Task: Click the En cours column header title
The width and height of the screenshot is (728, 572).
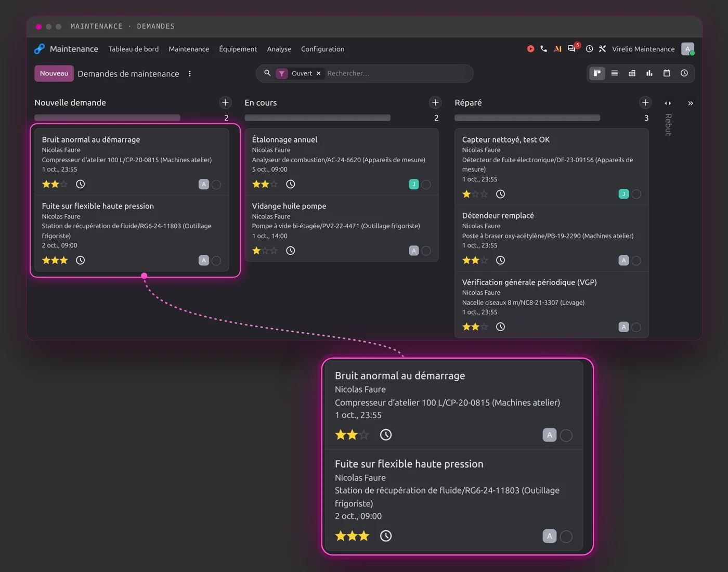Action: pos(261,102)
